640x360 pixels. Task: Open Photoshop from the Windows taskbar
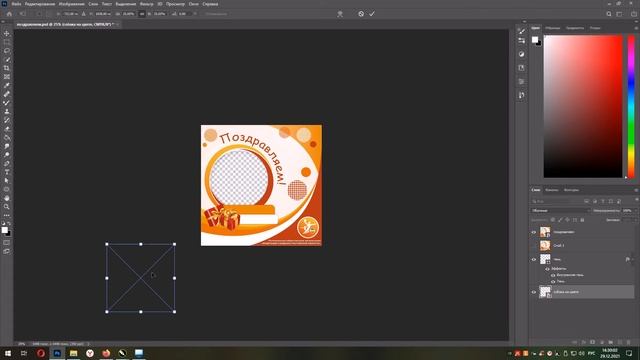click(57, 353)
